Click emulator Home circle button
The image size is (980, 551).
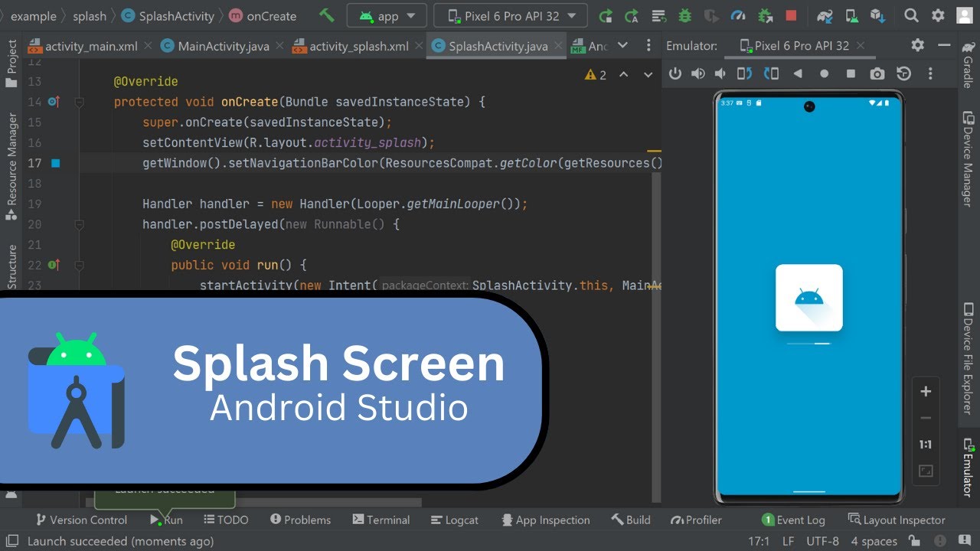click(825, 73)
